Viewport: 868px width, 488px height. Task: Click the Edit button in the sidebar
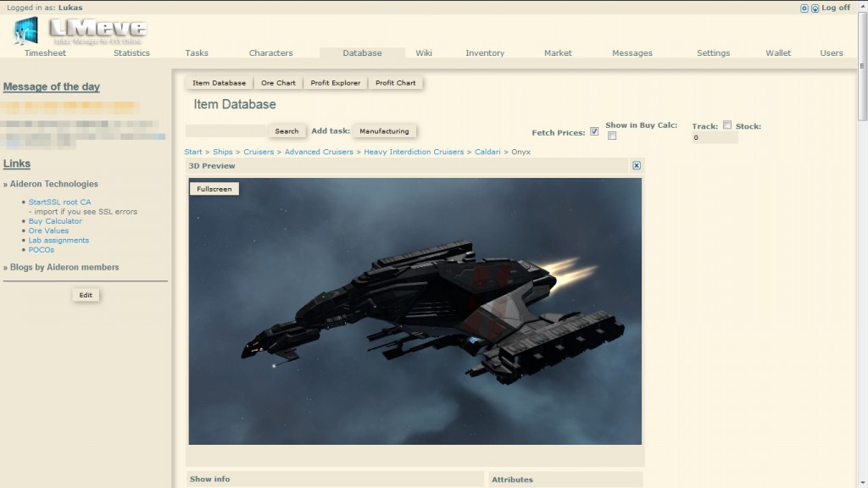tap(86, 295)
